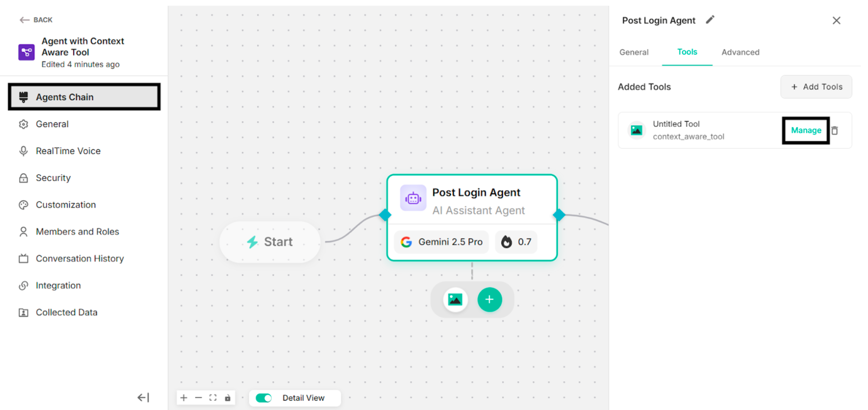
Task: Zoom in on the canvas
Action: point(184,398)
